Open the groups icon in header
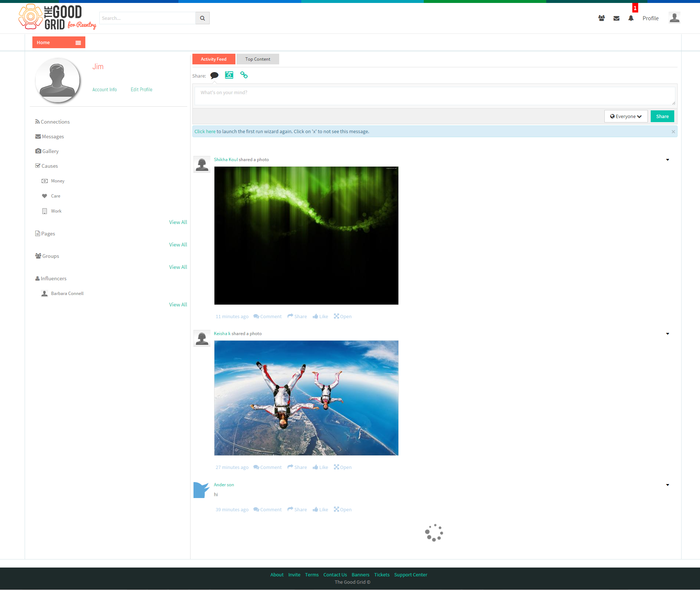 coord(601,18)
